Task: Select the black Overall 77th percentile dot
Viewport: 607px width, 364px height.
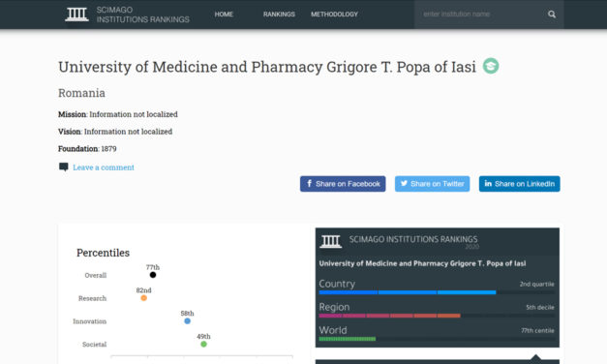Action: pyautogui.click(x=153, y=275)
